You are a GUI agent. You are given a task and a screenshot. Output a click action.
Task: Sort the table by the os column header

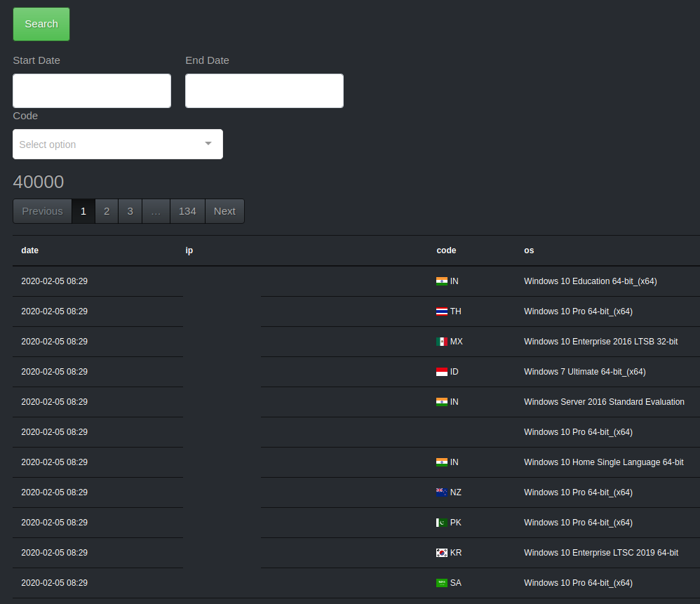[529, 250]
